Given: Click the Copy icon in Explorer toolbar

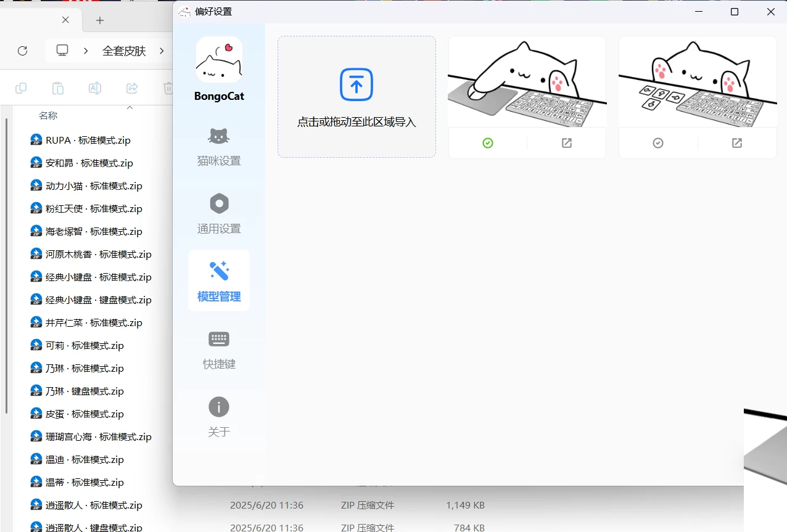Looking at the screenshot, I should 21,88.
